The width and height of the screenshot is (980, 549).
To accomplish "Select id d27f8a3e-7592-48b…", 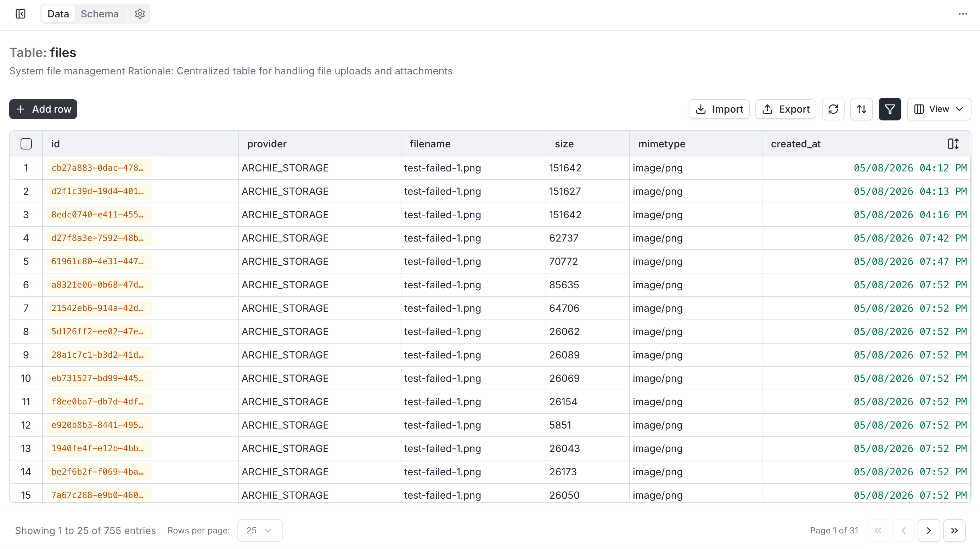I will click(x=98, y=238).
